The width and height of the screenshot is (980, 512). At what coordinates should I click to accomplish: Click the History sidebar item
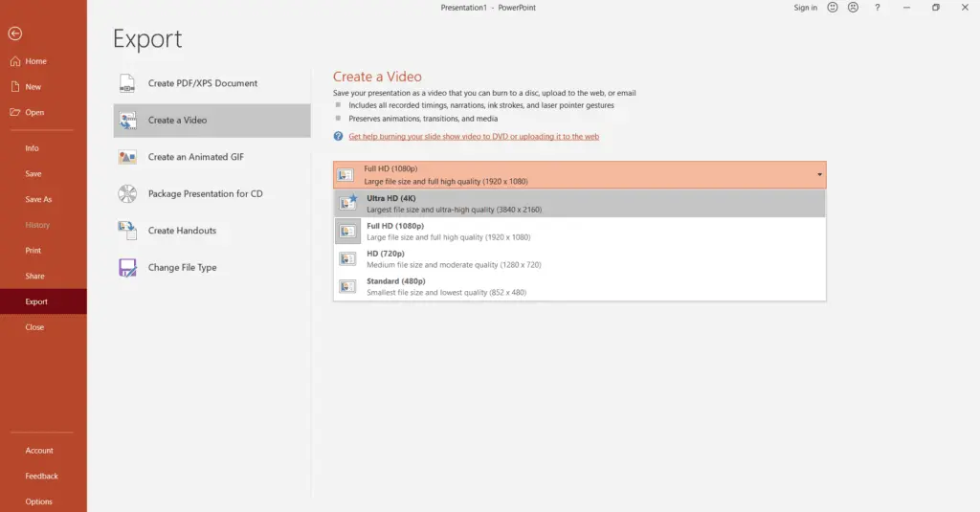tap(37, 225)
